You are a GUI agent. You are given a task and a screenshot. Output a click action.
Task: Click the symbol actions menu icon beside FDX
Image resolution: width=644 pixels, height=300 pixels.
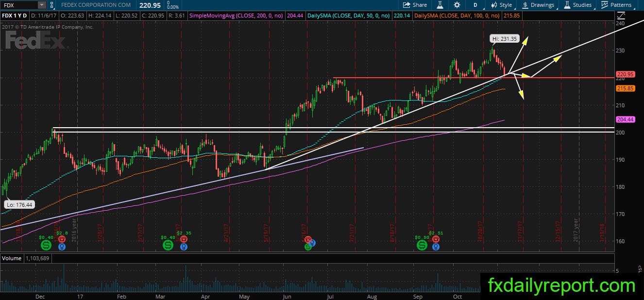tap(52, 5)
